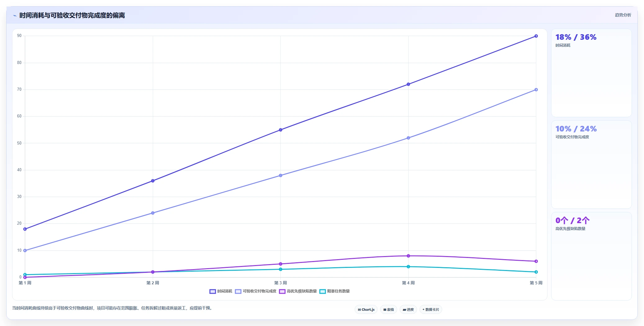Pick the 可验收交付物完成度 point at 第 1 周
The image size is (644, 326).
(25, 250)
